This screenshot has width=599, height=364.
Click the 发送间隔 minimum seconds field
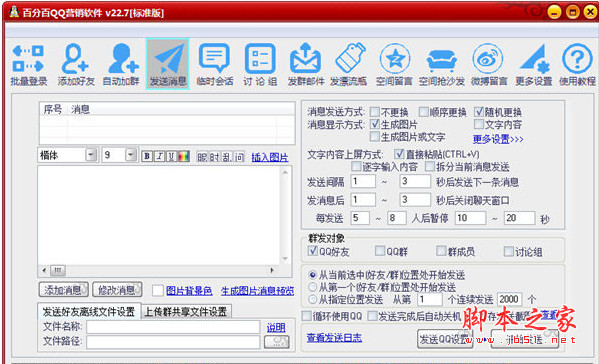(363, 181)
